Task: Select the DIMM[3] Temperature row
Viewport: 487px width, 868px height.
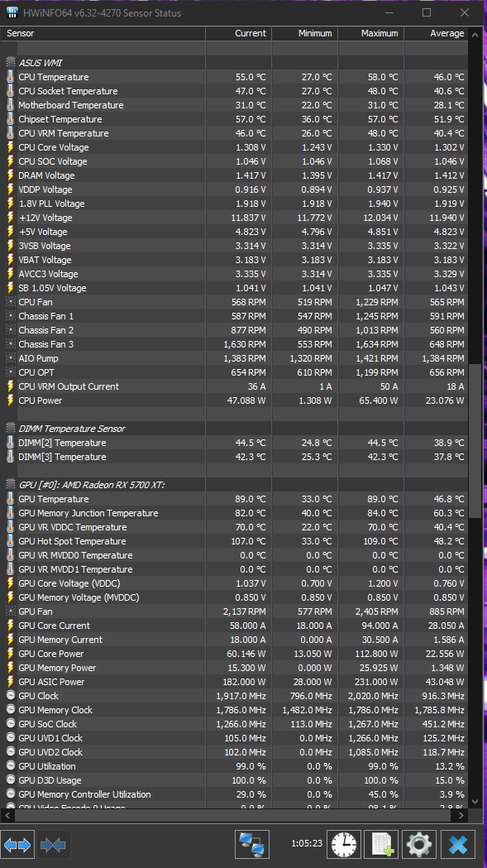Action: [235, 457]
